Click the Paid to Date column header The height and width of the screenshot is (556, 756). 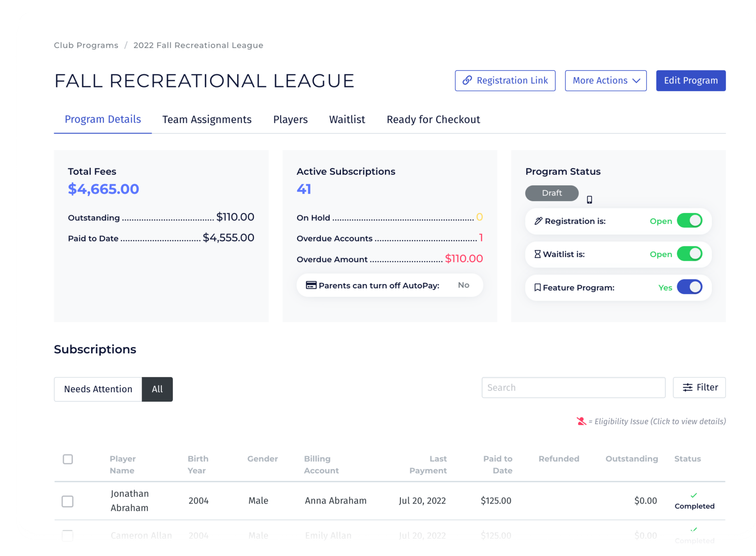[x=498, y=465]
